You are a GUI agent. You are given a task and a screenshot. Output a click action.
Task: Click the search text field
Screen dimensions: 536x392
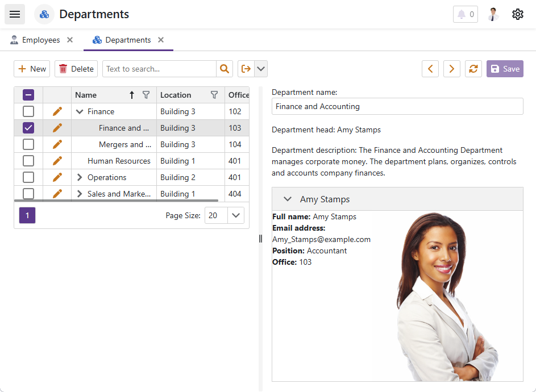coord(159,69)
